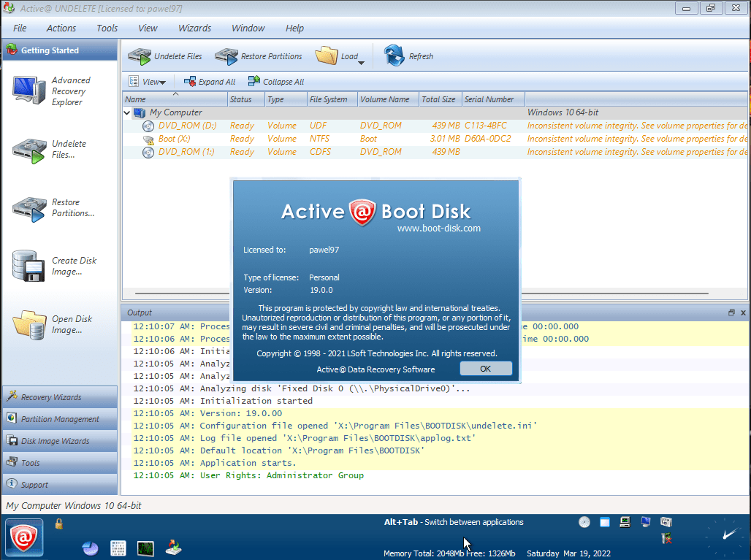751x560 pixels.
Task: Click the My Computer icon in tree
Action: 140,113
